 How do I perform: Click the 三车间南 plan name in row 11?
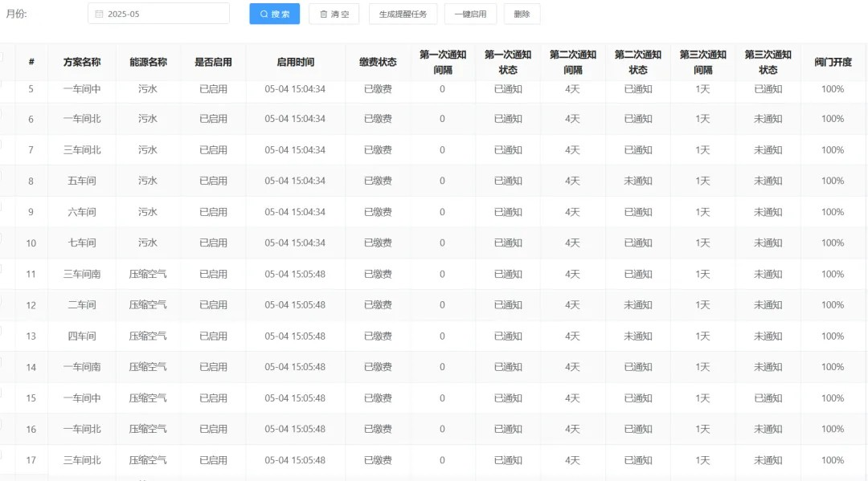coord(82,274)
